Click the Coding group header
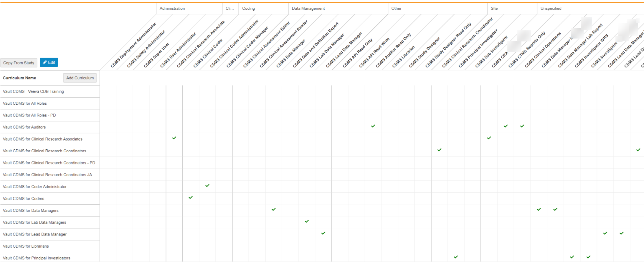This screenshot has width=644, height=262. 248,9
